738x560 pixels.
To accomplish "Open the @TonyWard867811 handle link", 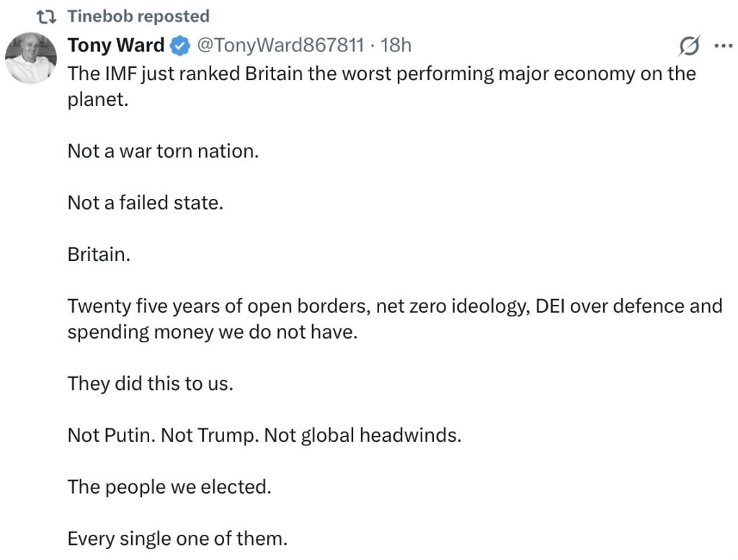I will point(280,45).
